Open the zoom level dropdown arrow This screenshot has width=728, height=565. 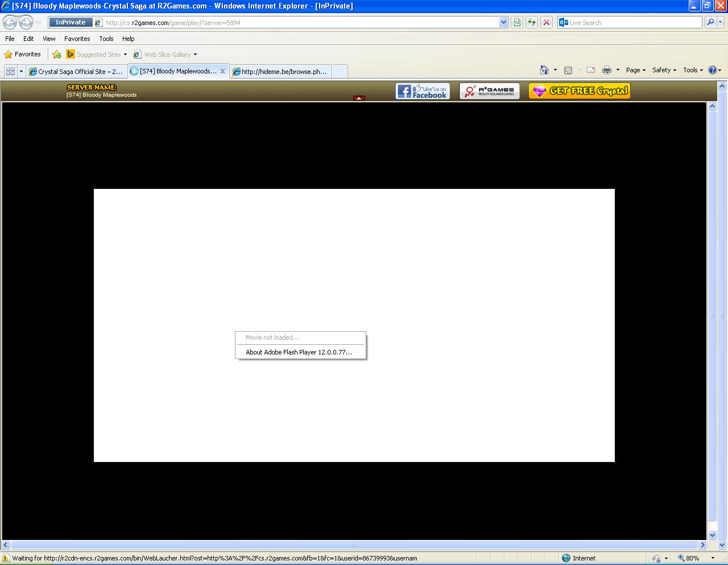(713, 558)
